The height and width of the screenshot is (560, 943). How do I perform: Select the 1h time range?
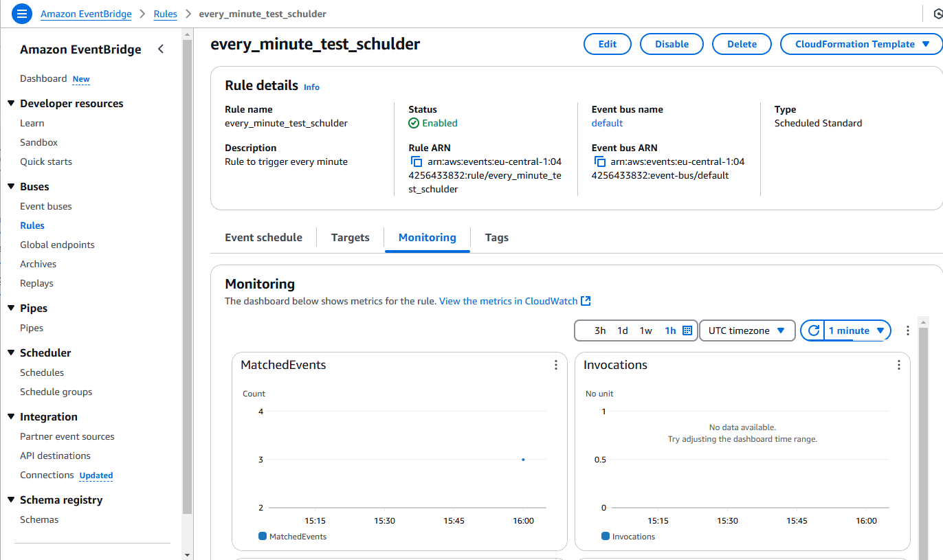pyautogui.click(x=670, y=331)
